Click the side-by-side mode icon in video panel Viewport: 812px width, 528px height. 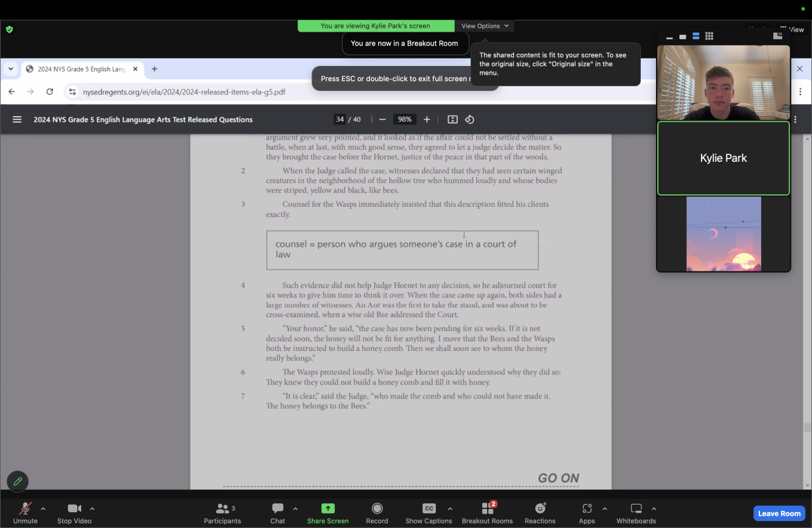pyautogui.click(x=778, y=36)
